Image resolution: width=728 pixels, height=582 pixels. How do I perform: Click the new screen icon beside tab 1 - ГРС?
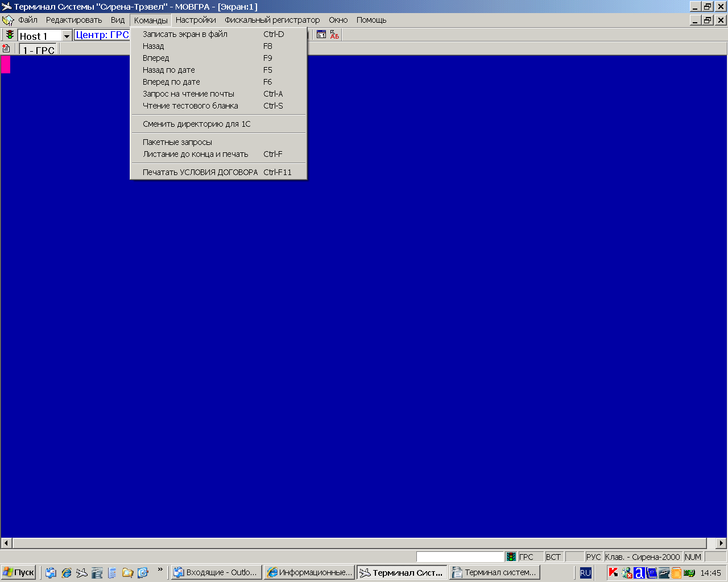click(x=6, y=49)
